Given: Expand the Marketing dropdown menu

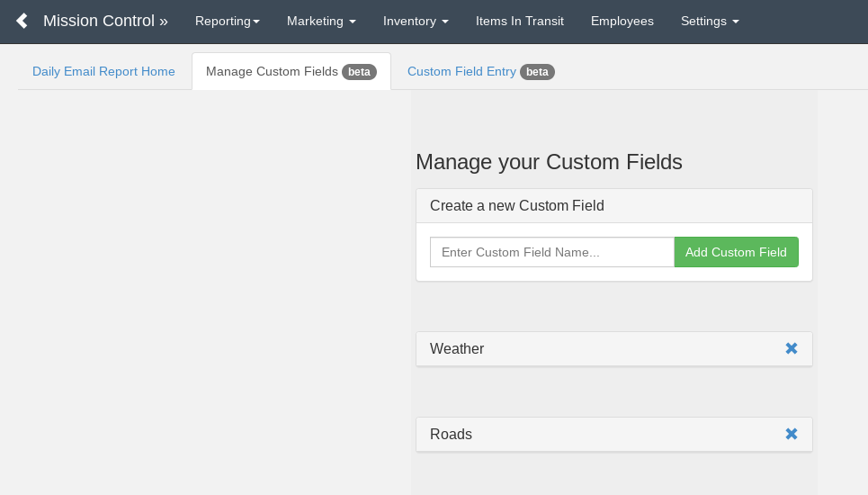Looking at the screenshot, I should (321, 21).
